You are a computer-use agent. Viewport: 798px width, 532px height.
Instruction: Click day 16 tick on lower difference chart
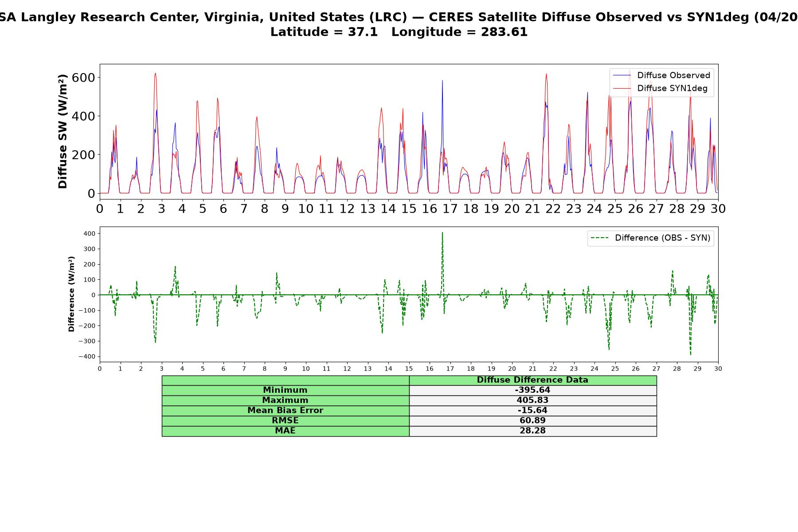pos(429,368)
